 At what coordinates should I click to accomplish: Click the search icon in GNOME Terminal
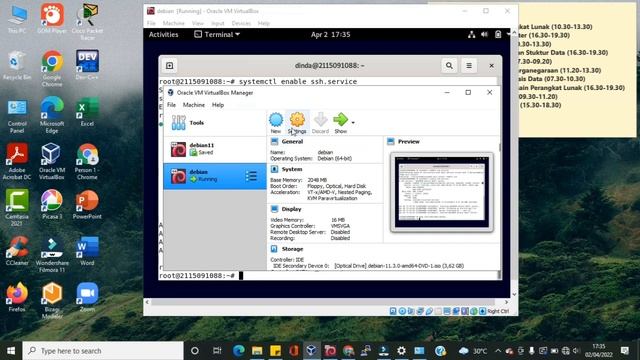[449, 66]
